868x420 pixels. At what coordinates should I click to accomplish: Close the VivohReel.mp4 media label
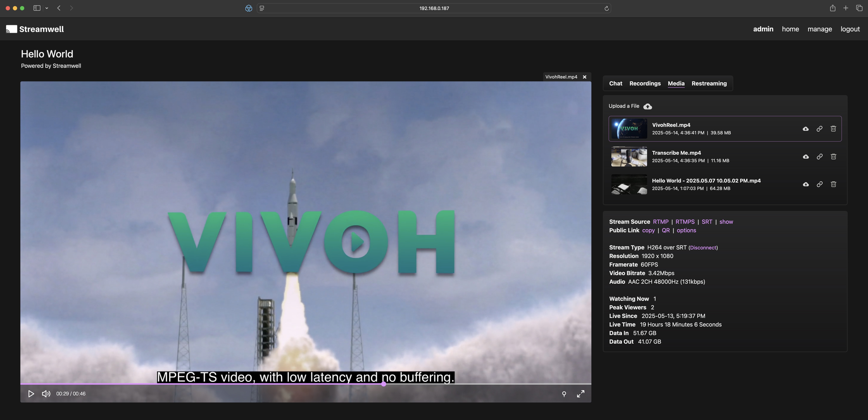(x=585, y=77)
